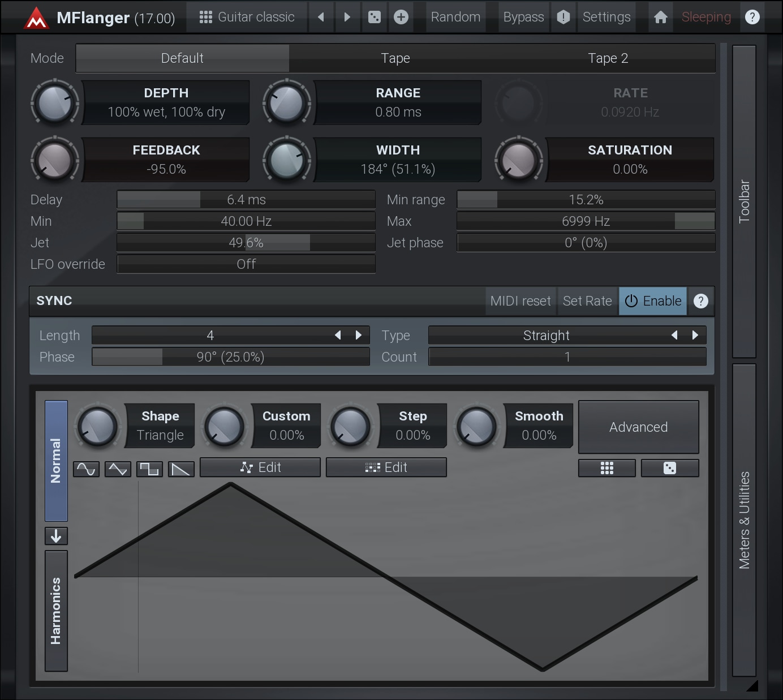Open the sync Type Straight selector

(546, 336)
